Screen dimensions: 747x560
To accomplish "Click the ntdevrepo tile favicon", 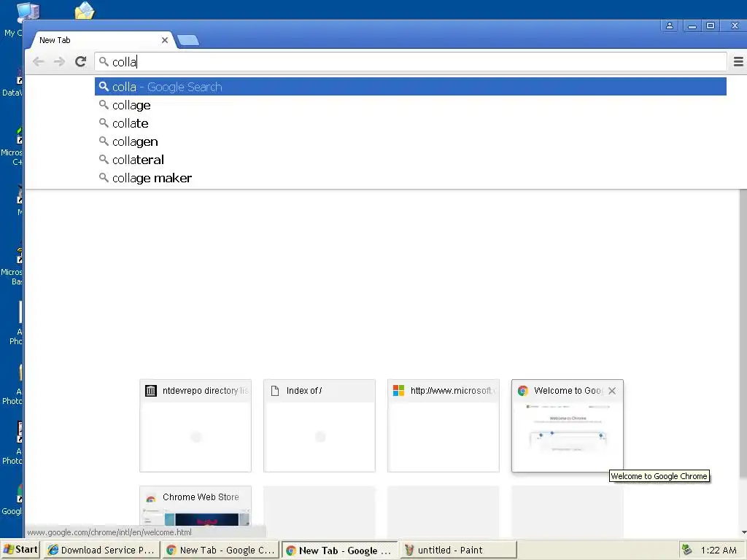I will tap(150, 391).
